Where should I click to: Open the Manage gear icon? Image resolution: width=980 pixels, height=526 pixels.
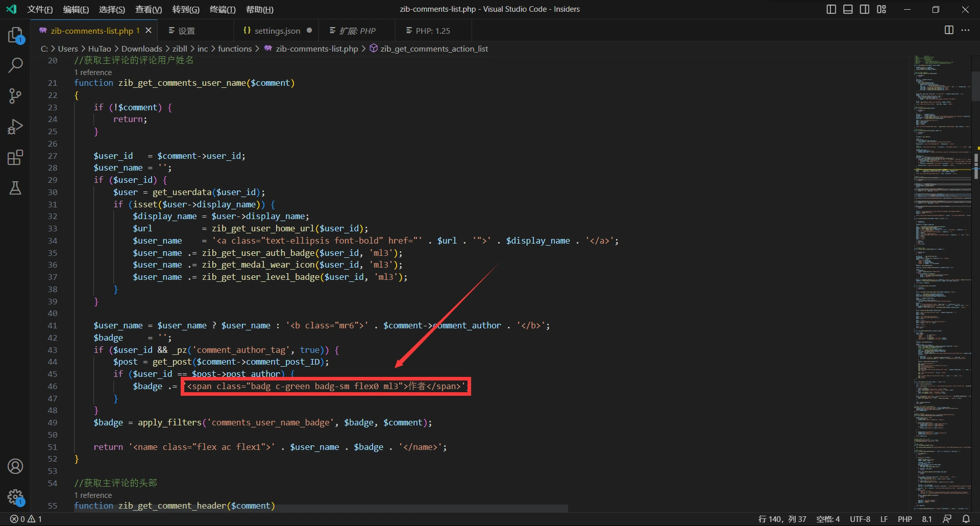(x=15, y=496)
